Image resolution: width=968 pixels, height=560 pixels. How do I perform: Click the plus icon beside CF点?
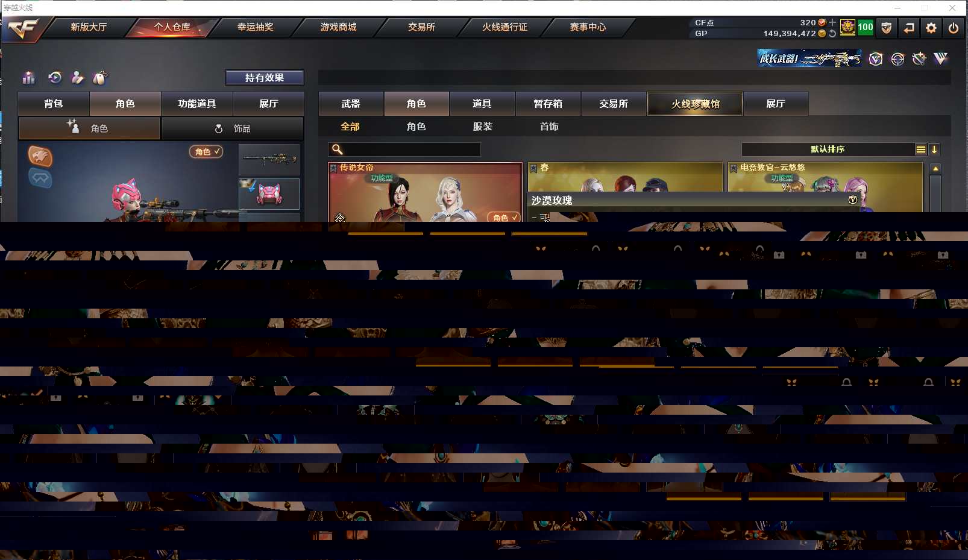832,22
